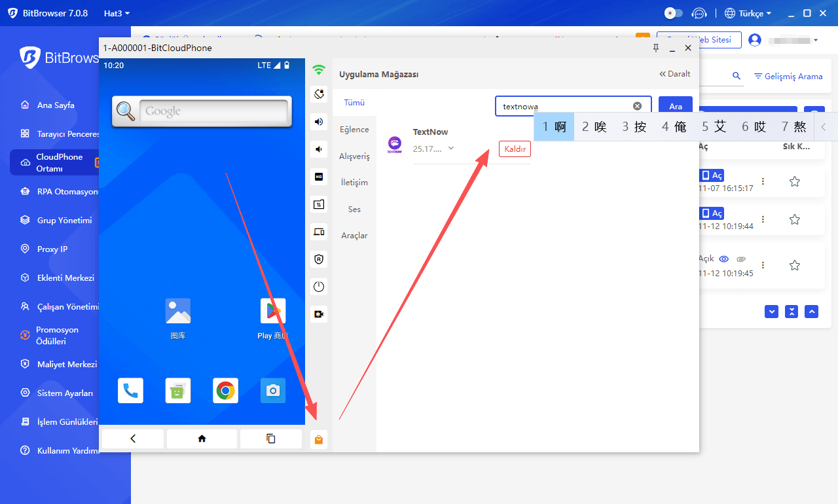The image size is (838, 504).
Task: Select the Eğlence category tab
Action: tap(354, 130)
